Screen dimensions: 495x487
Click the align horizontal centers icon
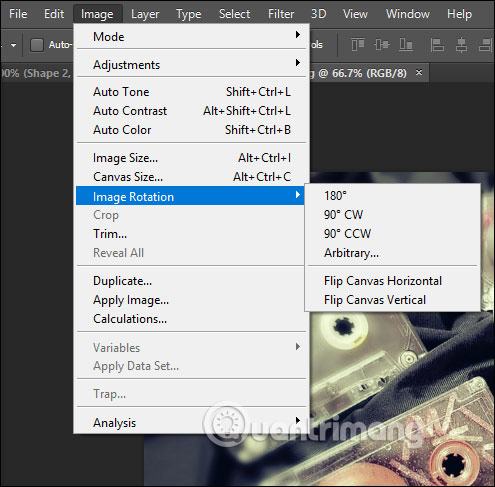coord(461,45)
